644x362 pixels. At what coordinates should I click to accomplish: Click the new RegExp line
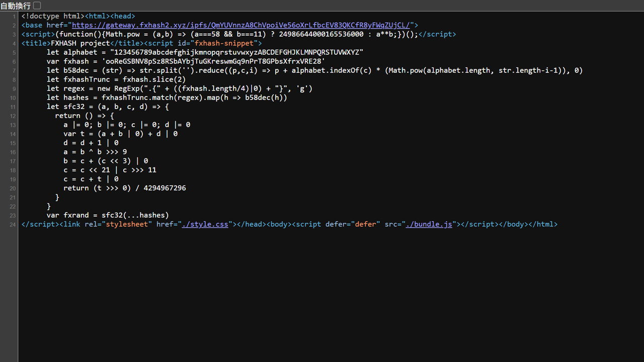coord(180,88)
